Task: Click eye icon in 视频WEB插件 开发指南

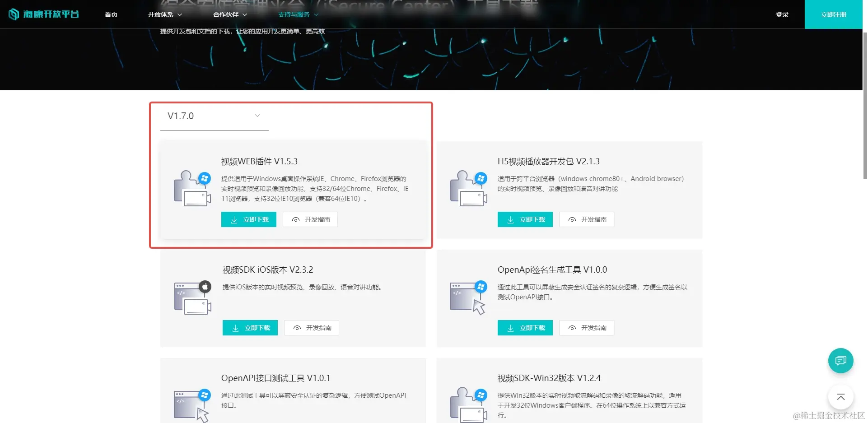Action: coord(296,220)
